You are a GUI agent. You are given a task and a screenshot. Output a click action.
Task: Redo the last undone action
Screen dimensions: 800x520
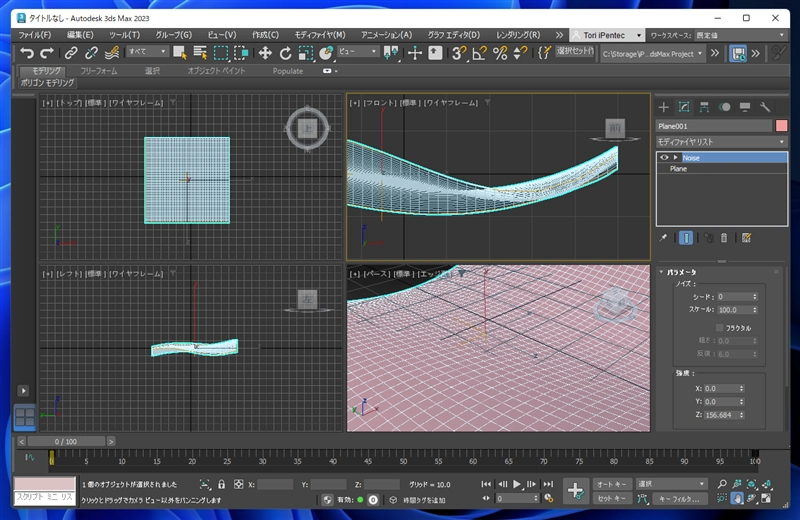point(46,53)
